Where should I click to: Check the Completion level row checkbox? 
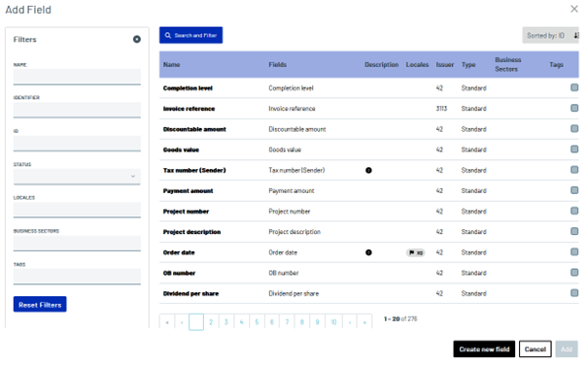(574, 87)
